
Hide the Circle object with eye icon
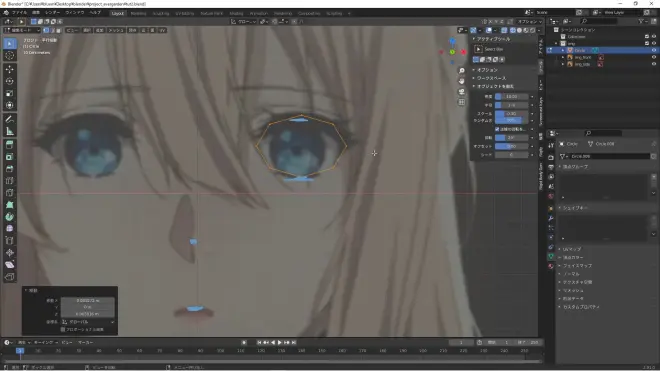coord(654,50)
